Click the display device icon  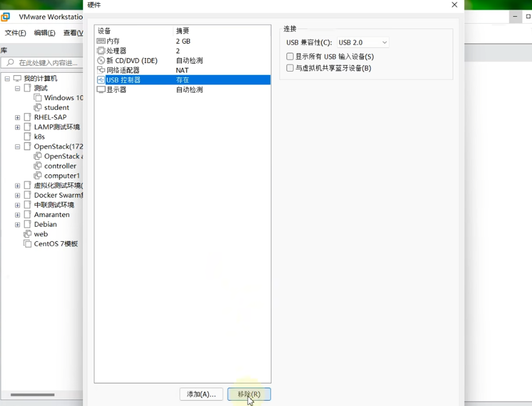coord(101,90)
